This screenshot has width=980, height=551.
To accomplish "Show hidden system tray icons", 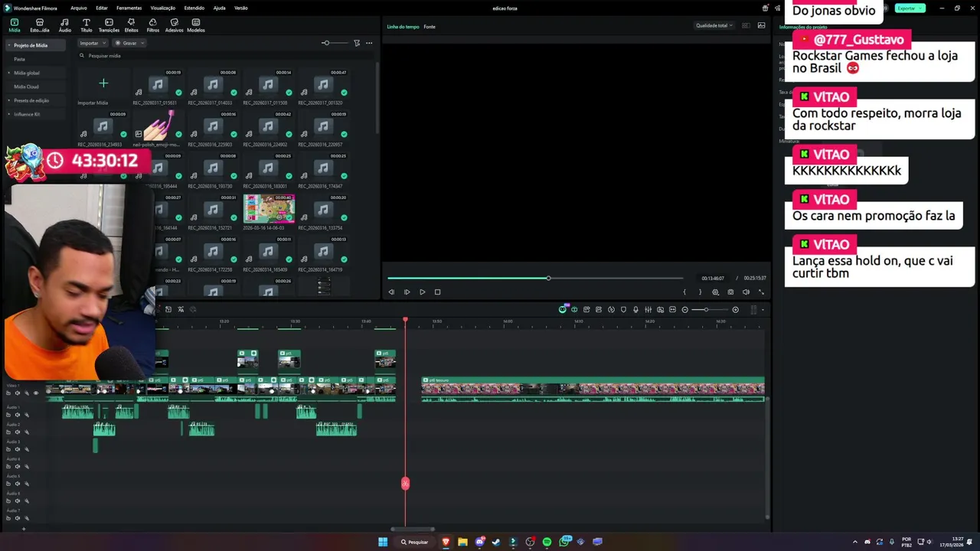I will click(855, 542).
